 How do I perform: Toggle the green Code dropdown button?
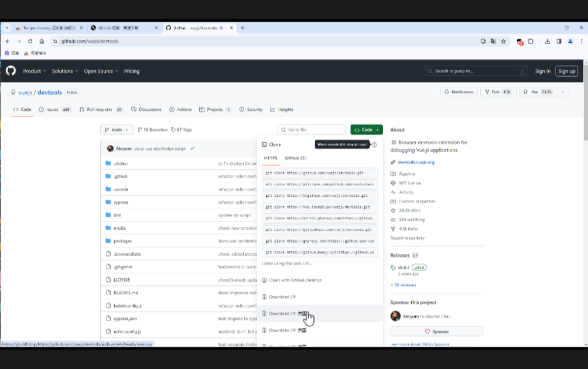[367, 130]
